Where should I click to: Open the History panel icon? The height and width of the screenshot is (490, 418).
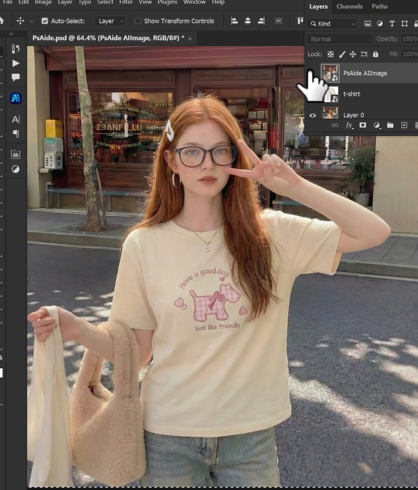coord(16,49)
